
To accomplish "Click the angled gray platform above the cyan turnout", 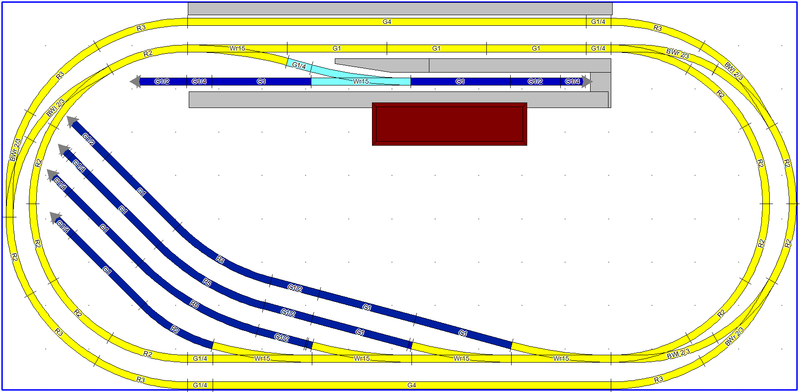I will click(x=382, y=65).
